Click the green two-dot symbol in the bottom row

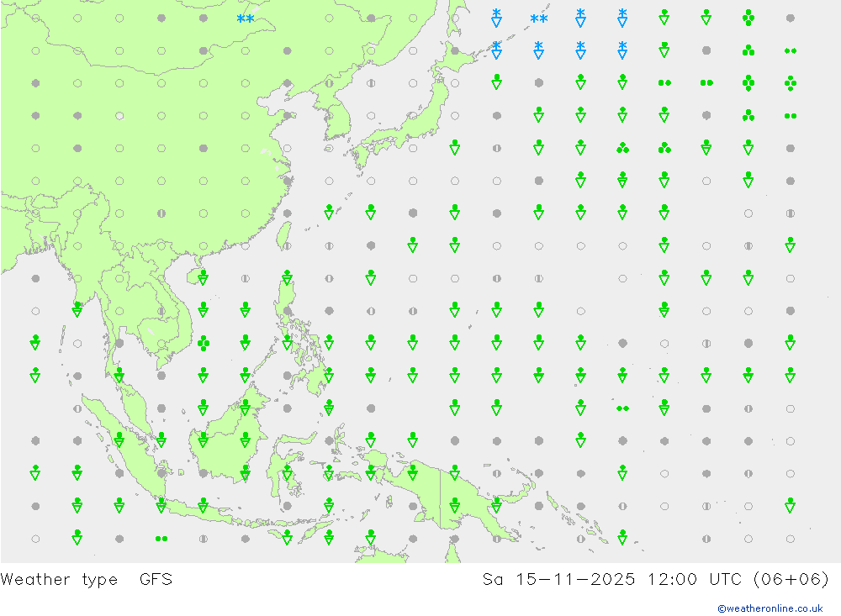[161, 539]
